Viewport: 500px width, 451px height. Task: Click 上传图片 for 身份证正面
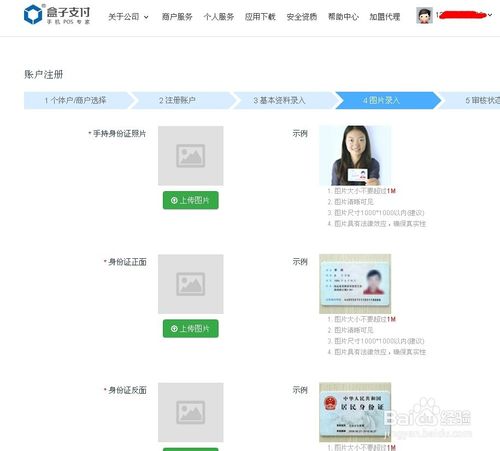(191, 329)
